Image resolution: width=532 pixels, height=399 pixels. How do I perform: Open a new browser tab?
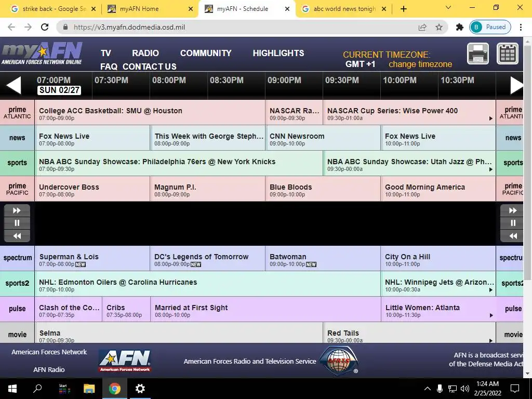click(403, 9)
